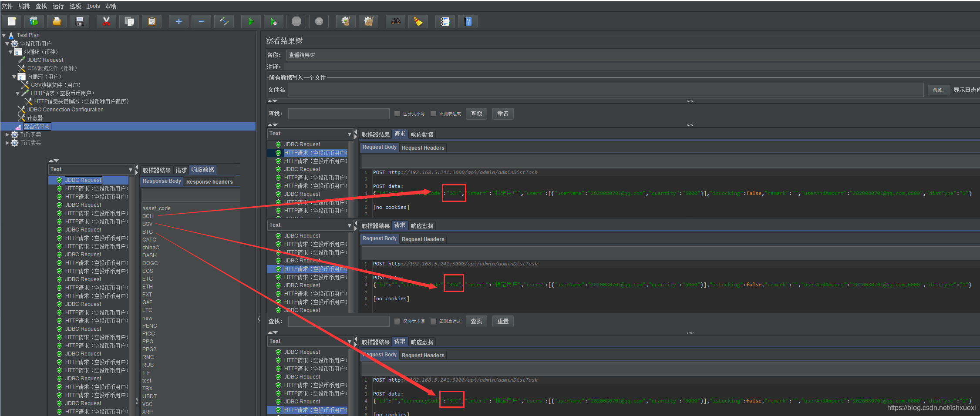Click 重置 button under the 文件名 field
The image size is (980, 416).
(503, 114)
